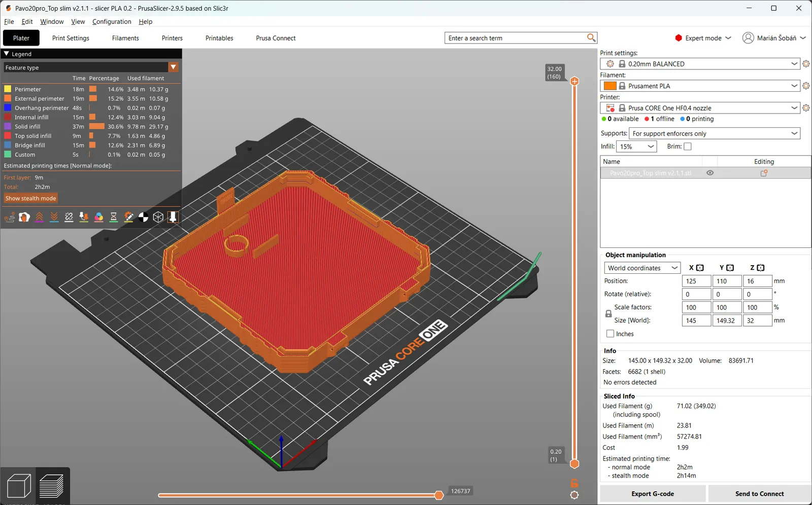Switch to 3D editor view cube icon
This screenshot has height=505, width=812.
(19, 486)
